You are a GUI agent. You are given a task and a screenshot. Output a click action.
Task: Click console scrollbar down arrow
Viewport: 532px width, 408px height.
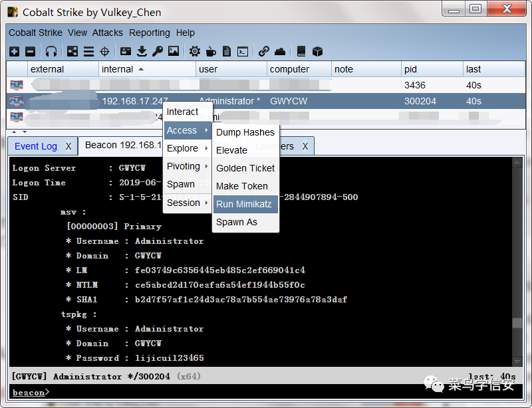517,361
